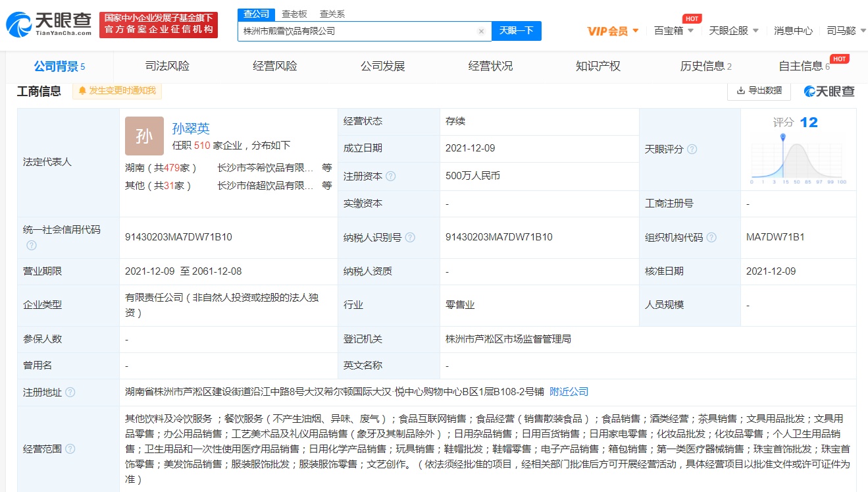The height and width of the screenshot is (492, 868).
Task: Click help icon next to 纳税人识别号
Action: (x=410, y=238)
